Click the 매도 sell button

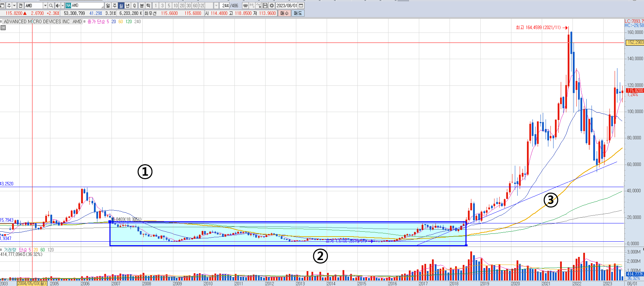pyautogui.click(x=298, y=13)
